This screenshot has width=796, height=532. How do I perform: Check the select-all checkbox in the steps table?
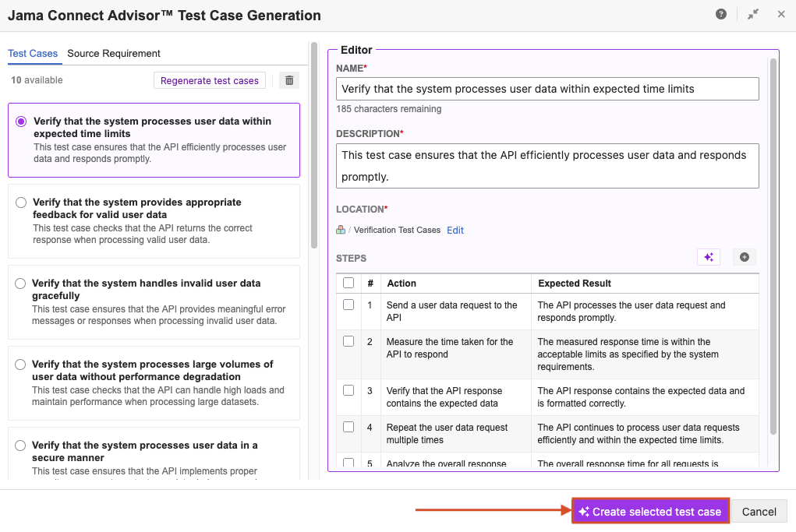point(348,283)
